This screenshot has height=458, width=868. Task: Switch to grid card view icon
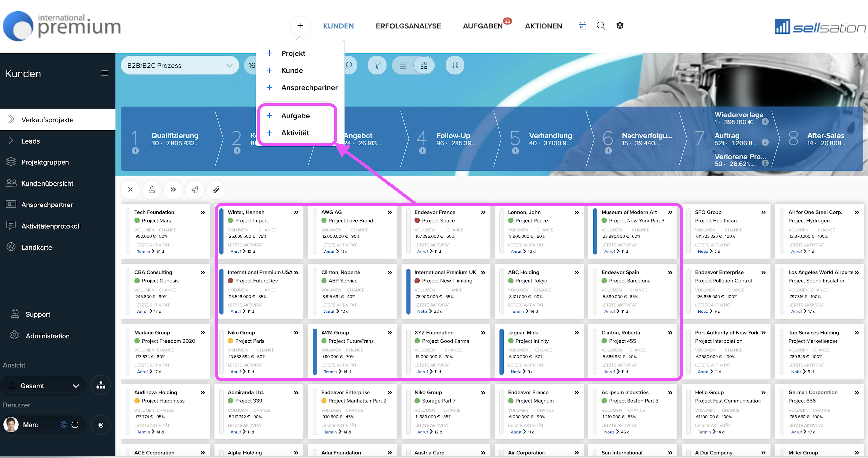[x=423, y=65]
